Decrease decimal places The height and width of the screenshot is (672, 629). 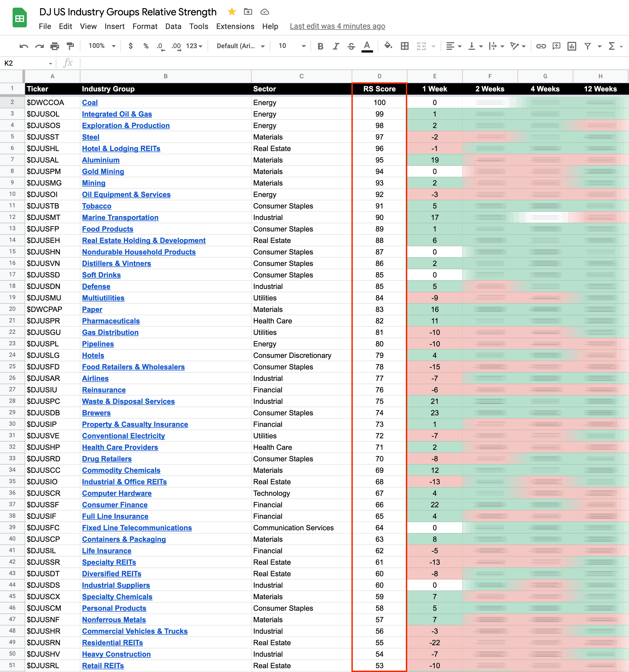coord(161,46)
